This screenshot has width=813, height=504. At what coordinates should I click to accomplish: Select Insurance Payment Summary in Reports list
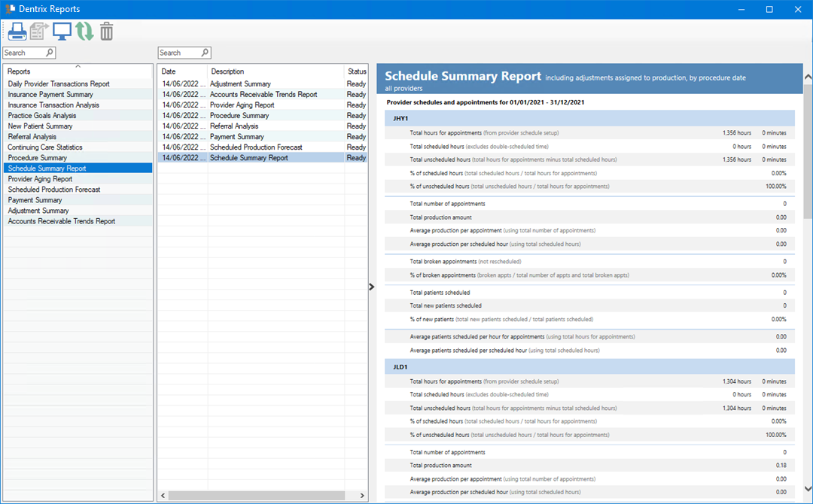[x=78, y=94]
